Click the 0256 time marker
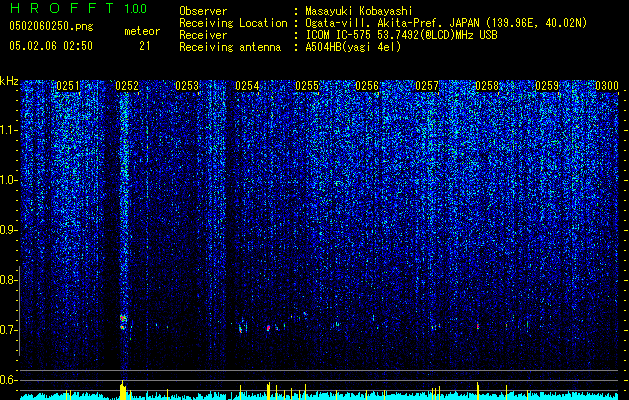The image size is (629, 400). click(x=367, y=86)
